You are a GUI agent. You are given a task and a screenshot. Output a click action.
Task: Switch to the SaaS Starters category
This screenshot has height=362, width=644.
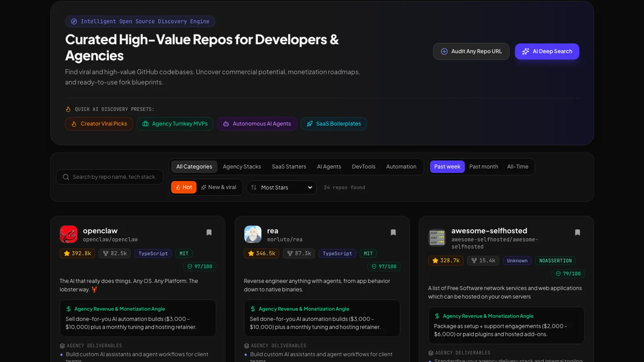click(289, 167)
